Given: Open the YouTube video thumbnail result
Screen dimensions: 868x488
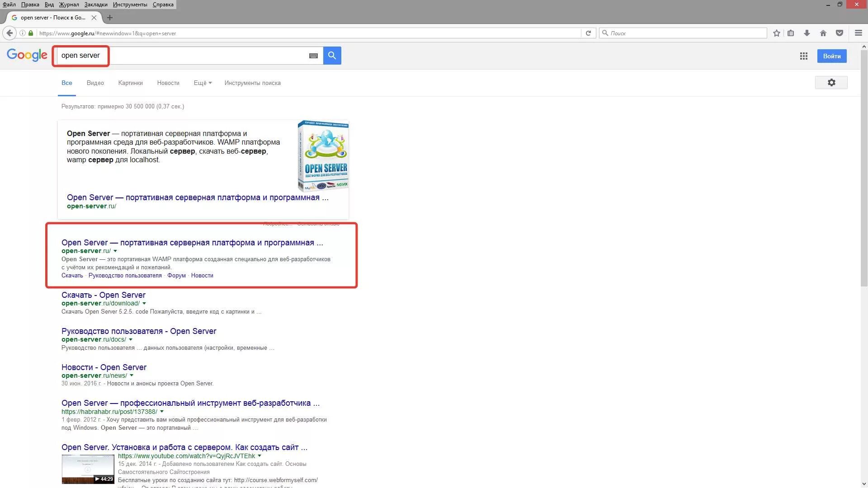Looking at the screenshot, I should [x=88, y=469].
